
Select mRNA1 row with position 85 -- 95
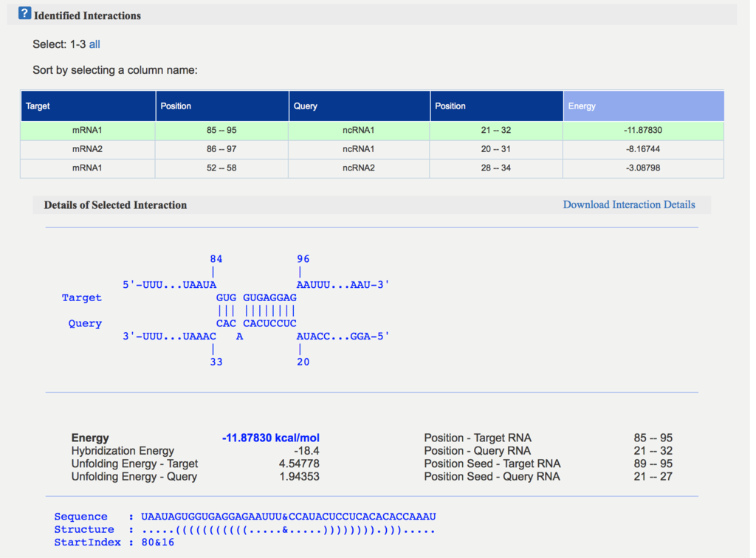tap(372, 131)
